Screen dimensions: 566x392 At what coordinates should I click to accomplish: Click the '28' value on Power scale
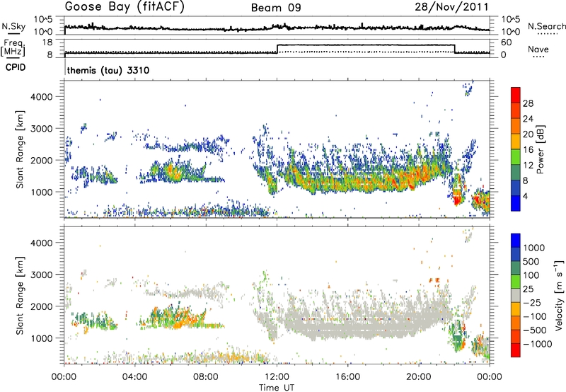(x=528, y=103)
